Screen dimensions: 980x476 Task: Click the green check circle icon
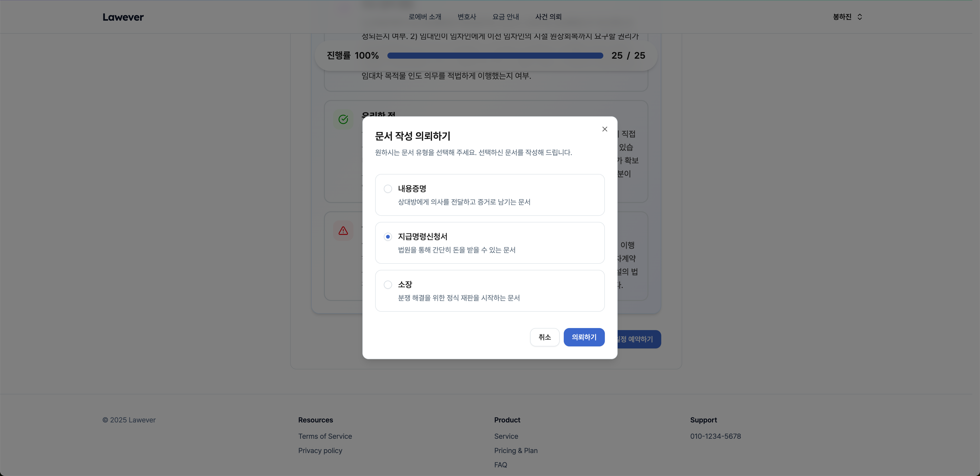click(343, 119)
